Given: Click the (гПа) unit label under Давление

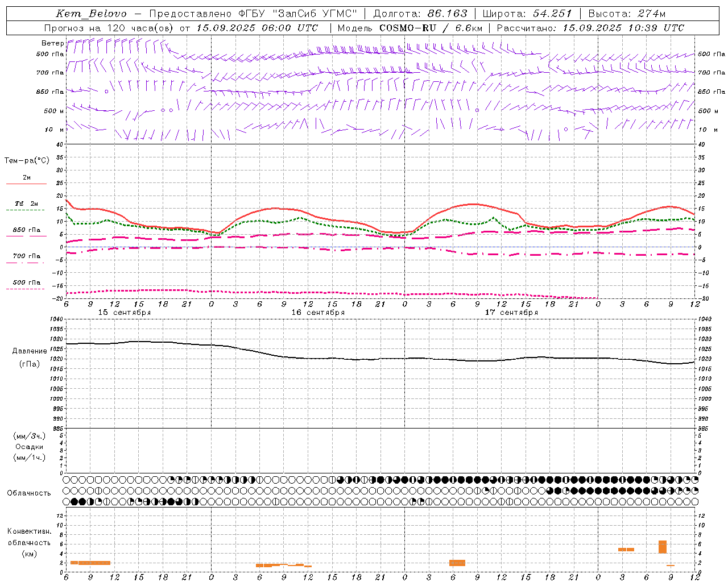Looking at the screenshot, I should [x=30, y=364].
